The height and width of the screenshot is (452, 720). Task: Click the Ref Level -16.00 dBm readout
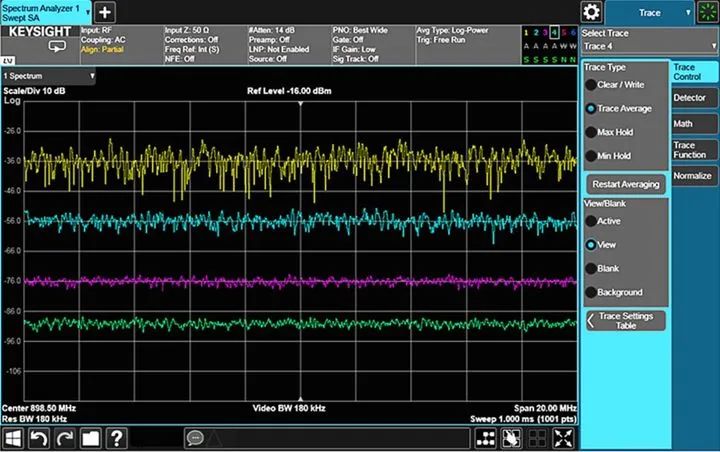pos(289,91)
